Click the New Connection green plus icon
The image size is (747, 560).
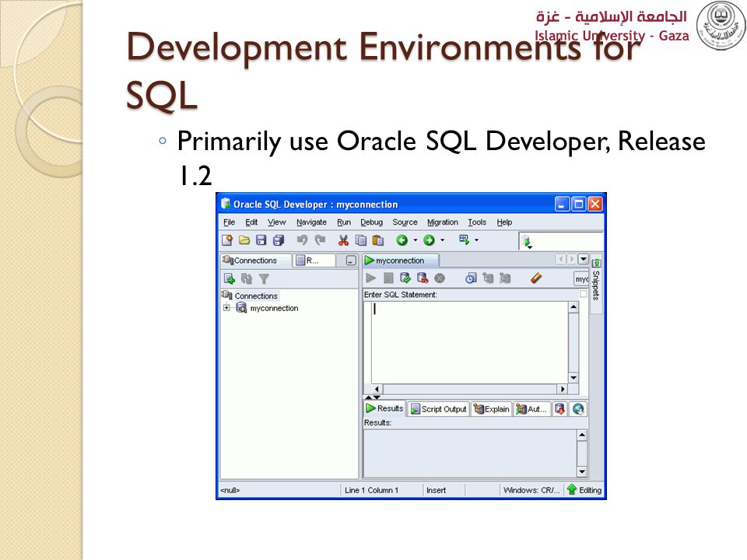[x=229, y=278]
